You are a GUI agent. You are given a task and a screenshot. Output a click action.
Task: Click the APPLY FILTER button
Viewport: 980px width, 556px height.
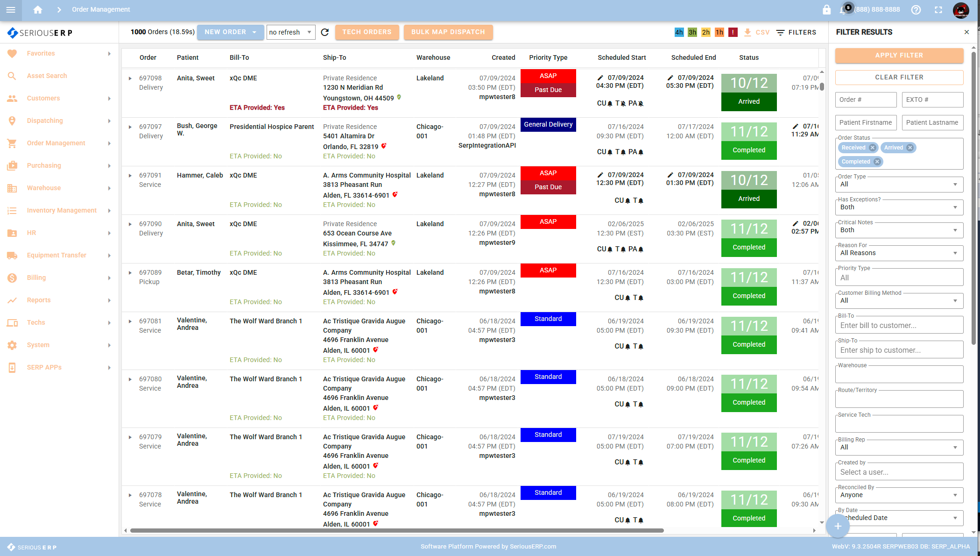point(899,55)
